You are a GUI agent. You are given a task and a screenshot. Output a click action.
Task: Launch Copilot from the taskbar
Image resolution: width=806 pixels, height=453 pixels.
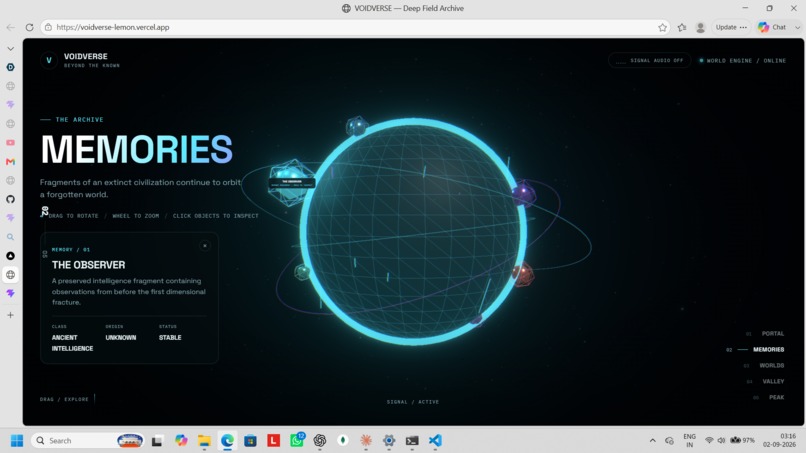pos(181,441)
